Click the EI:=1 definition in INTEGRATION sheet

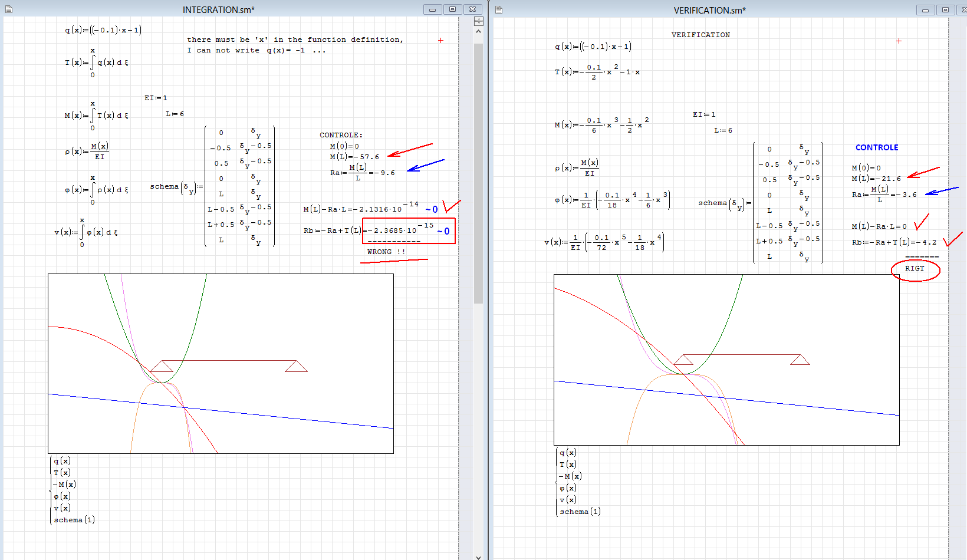(x=156, y=98)
